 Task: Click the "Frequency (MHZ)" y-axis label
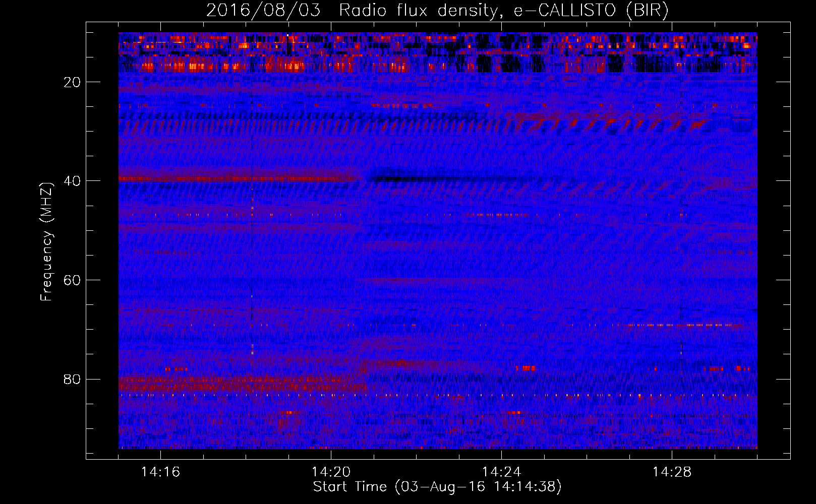coord(46,242)
